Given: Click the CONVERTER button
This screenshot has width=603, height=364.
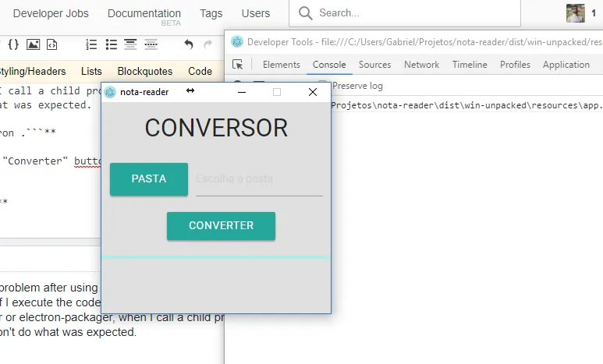Looking at the screenshot, I should [x=221, y=226].
